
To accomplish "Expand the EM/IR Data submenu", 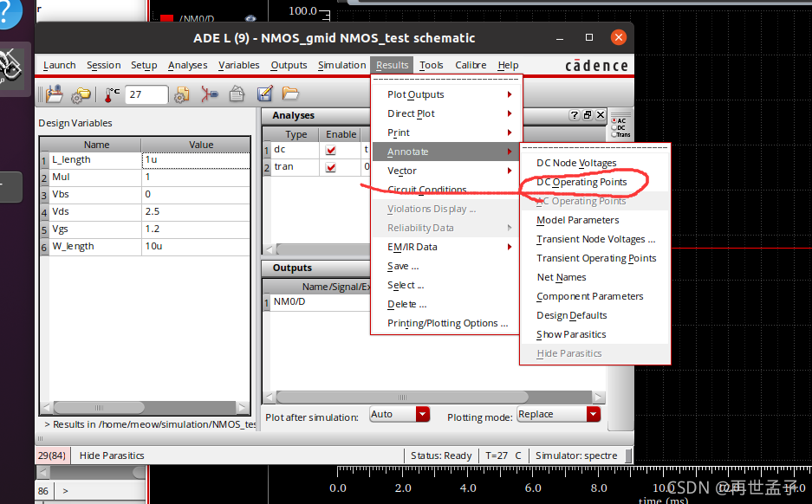I will click(x=446, y=247).
